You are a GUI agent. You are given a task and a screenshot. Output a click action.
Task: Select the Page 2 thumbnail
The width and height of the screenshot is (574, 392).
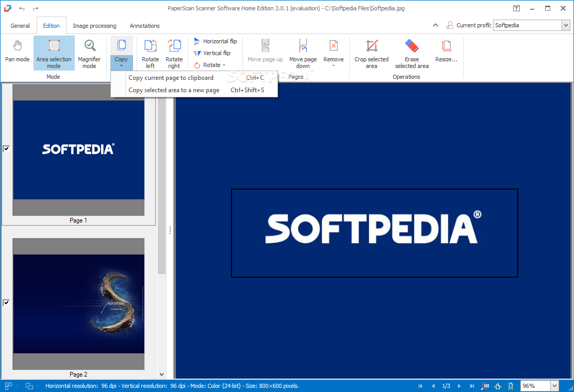(78, 304)
